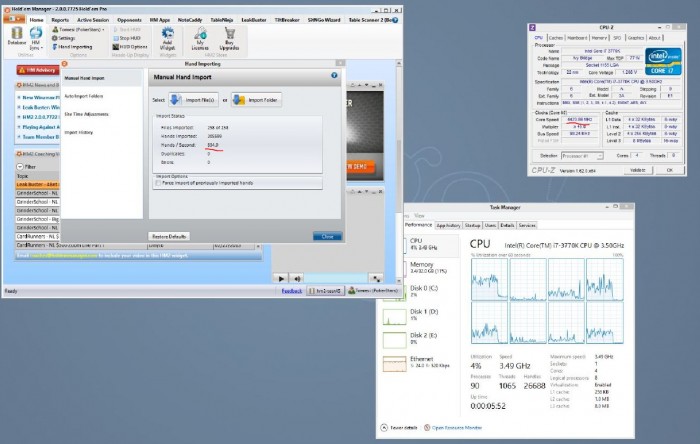Open the LeakBuster tab
Screen dimensions: 700x444
pyautogui.click(x=254, y=20)
